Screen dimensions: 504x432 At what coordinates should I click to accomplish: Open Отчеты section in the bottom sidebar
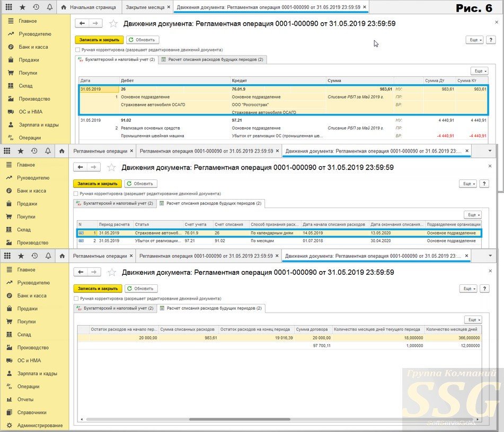[25, 399]
